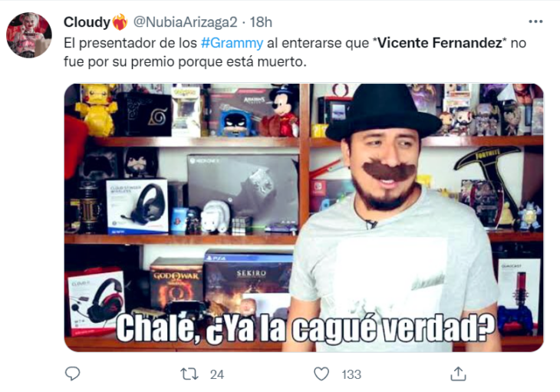Image resolution: width=560 pixels, height=392 pixels.
Task: Retweet using the arrows icon
Action: click(189, 374)
